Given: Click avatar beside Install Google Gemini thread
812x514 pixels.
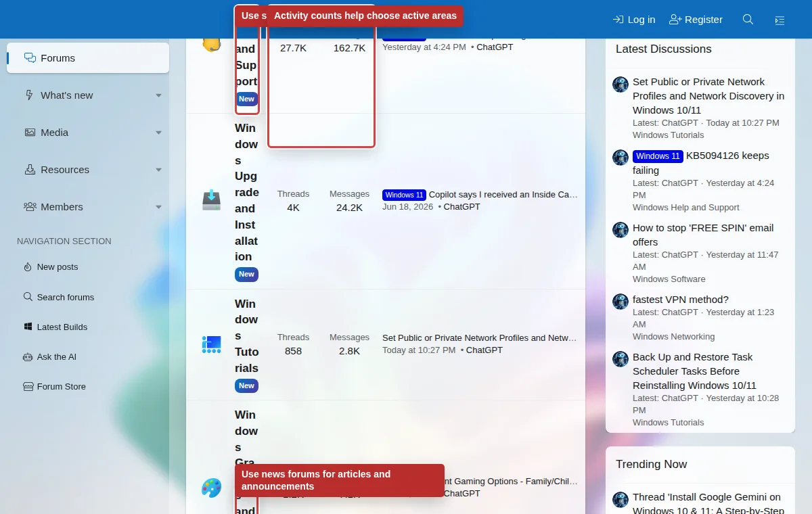Looking at the screenshot, I should 621,500.
